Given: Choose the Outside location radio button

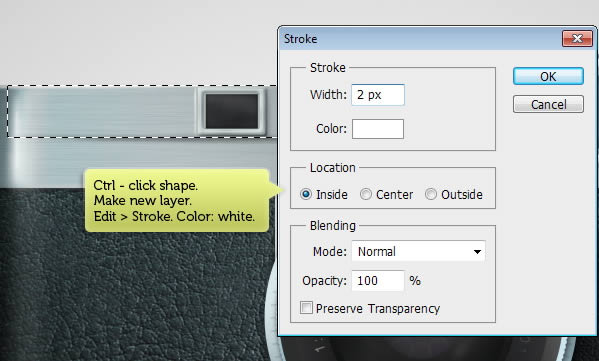Looking at the screenshot, I should (454, 194).
